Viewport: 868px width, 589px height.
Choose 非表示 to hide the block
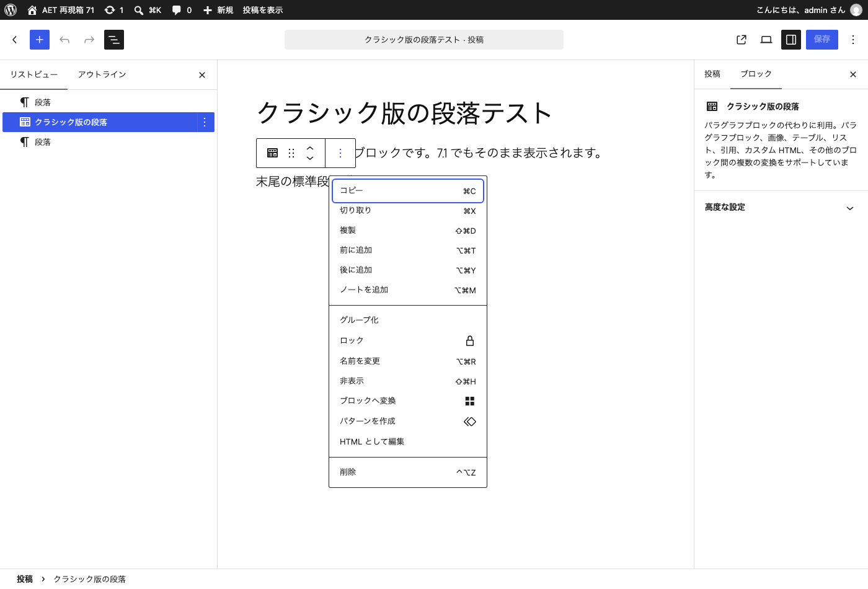[x=408, y=381]
